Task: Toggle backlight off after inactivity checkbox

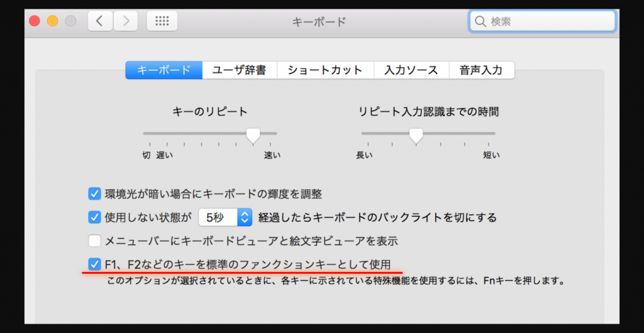Action: tap(95, 217)
